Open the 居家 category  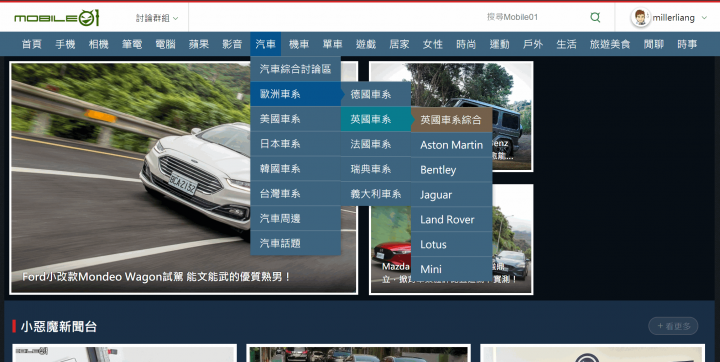click(399, 44)
